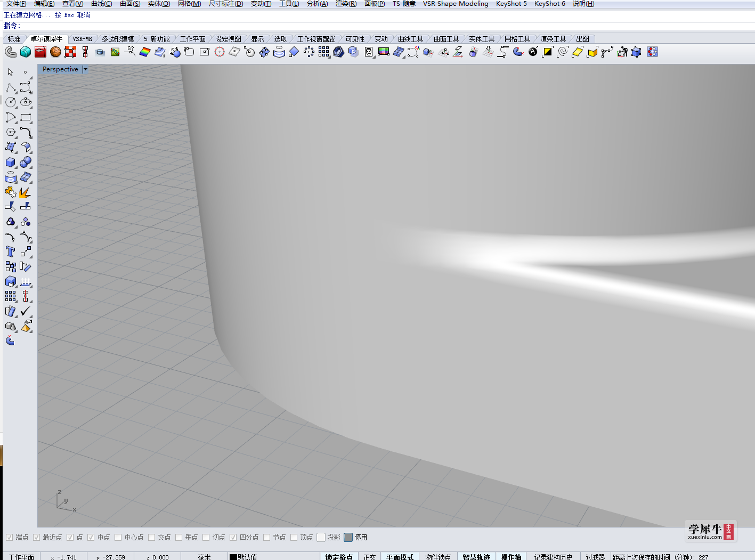Screen dimensions: 755x560
Task: Switch to the 标准 toolbar tab
Action: [x=14, y=39]
